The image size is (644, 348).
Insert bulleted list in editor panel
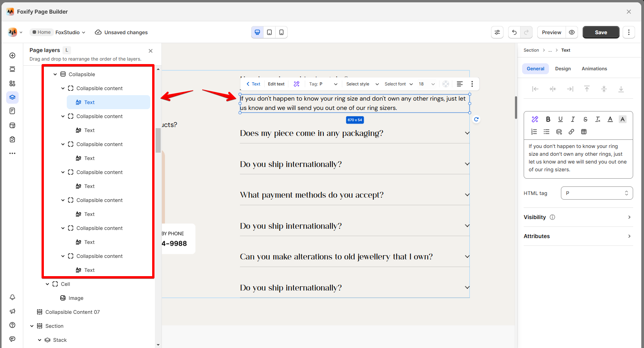pyautogui.click(x=547, y=132)
